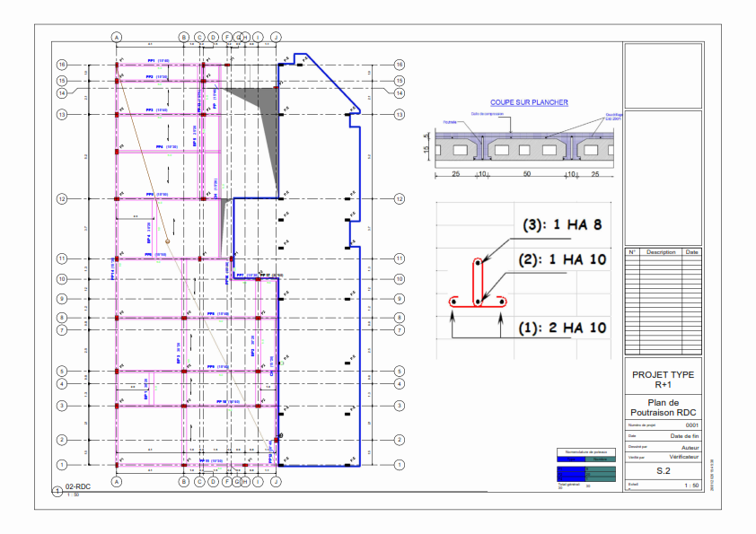Viewport: 756px width, 534px height.
Task: Click view number circle beside 02-RDC
Action: [57, 491]
